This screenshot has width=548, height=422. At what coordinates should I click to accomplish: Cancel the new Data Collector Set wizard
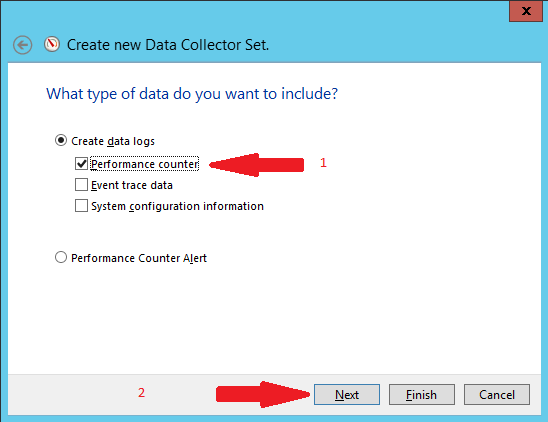coord(497,395)
